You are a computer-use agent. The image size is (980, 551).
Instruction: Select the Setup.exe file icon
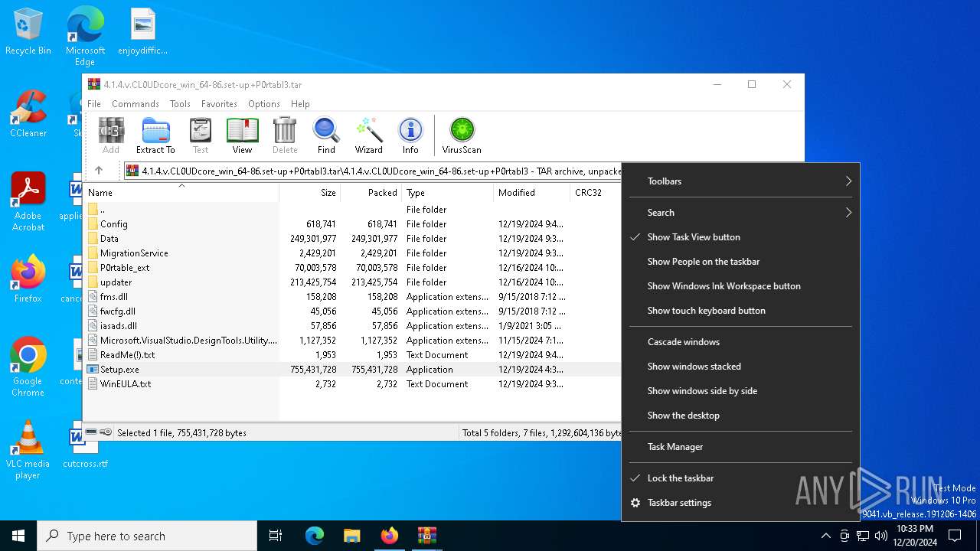[x=93, y=370]
